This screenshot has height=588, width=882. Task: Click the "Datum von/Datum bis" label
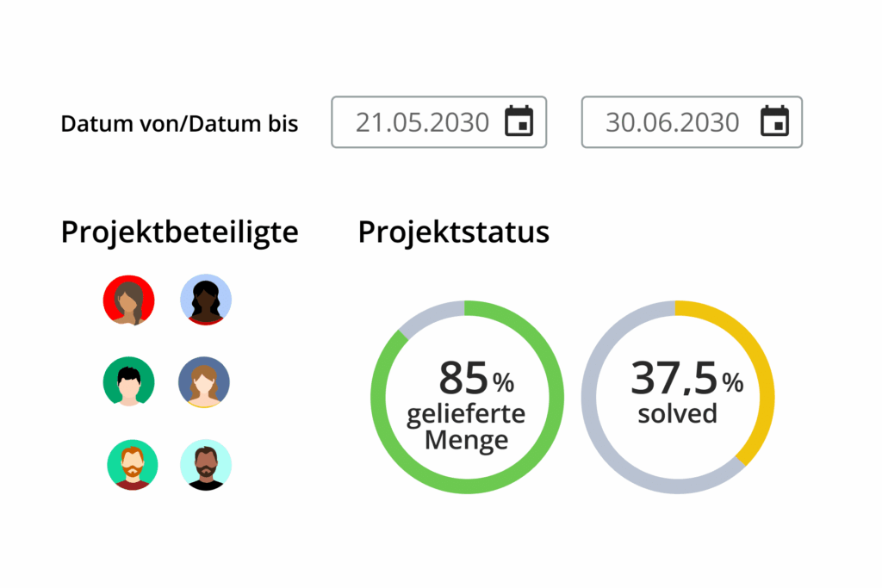click(x=179, y=124)
